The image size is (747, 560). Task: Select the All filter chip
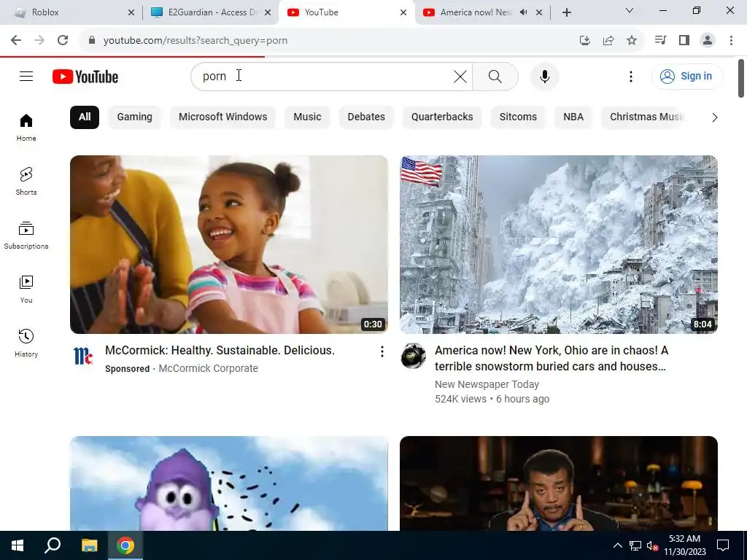[x=85, y=117]
